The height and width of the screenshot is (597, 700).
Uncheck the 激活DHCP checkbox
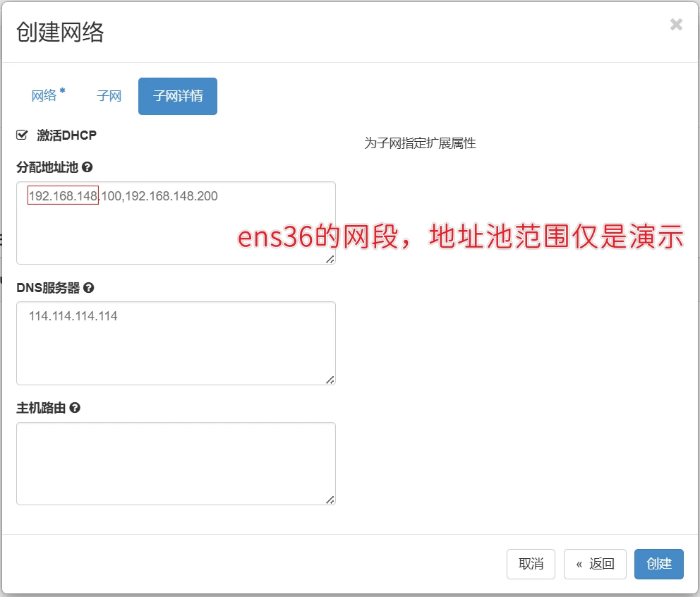[x=22, y=135]
